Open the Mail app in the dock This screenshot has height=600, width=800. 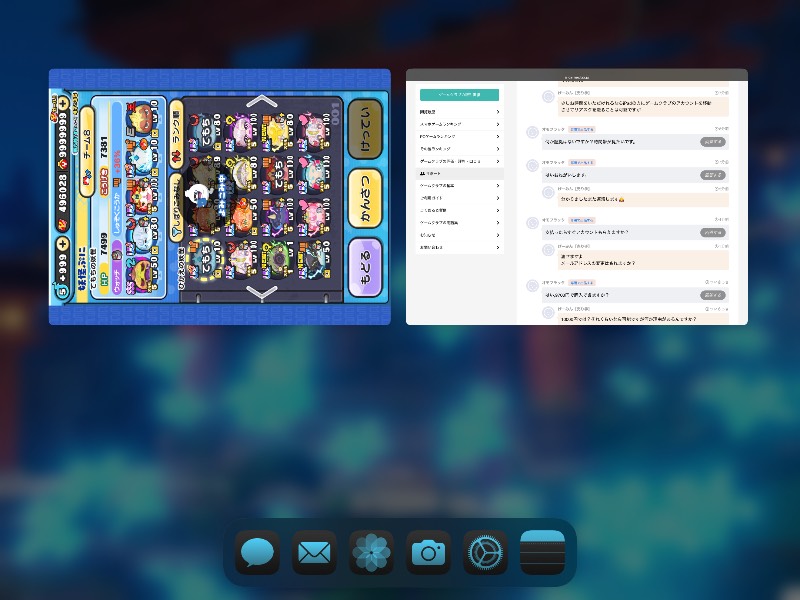[x=314, y=553]
